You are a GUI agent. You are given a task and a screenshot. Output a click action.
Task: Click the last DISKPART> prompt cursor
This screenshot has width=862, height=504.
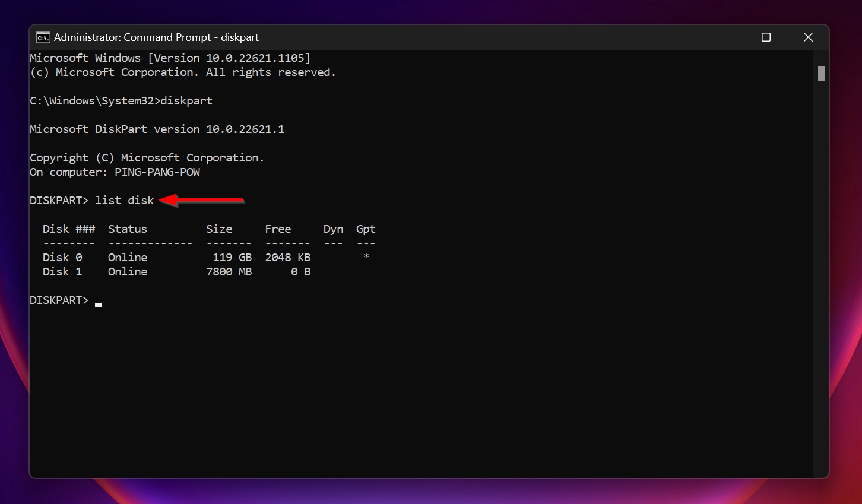(x=98, y=305)
